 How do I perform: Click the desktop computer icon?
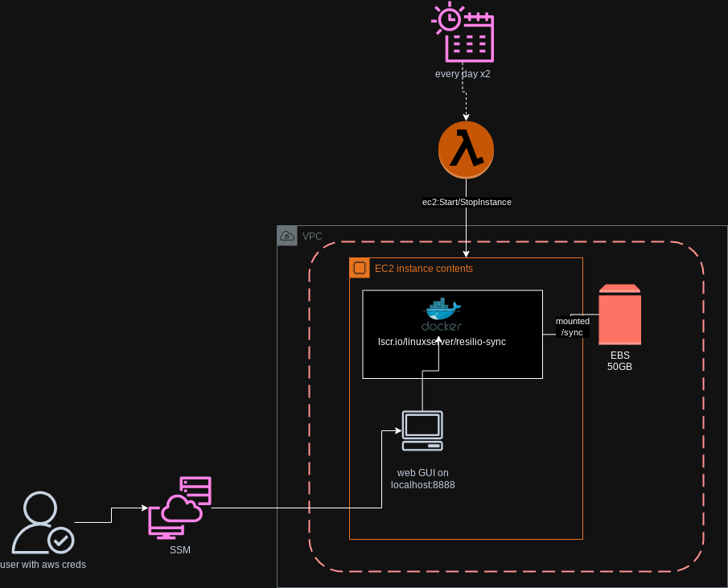coord(422,431)
